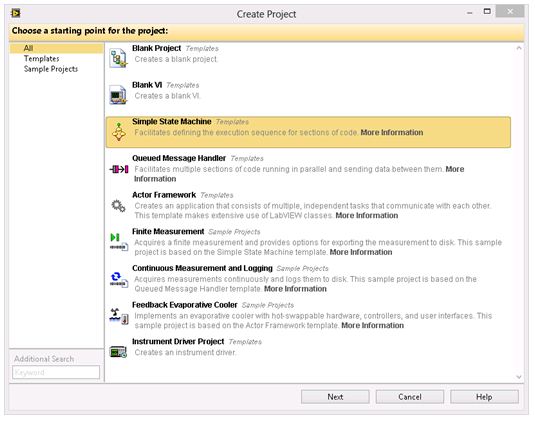
Task: Select the Templates category filter
Action: coord(42,59)
